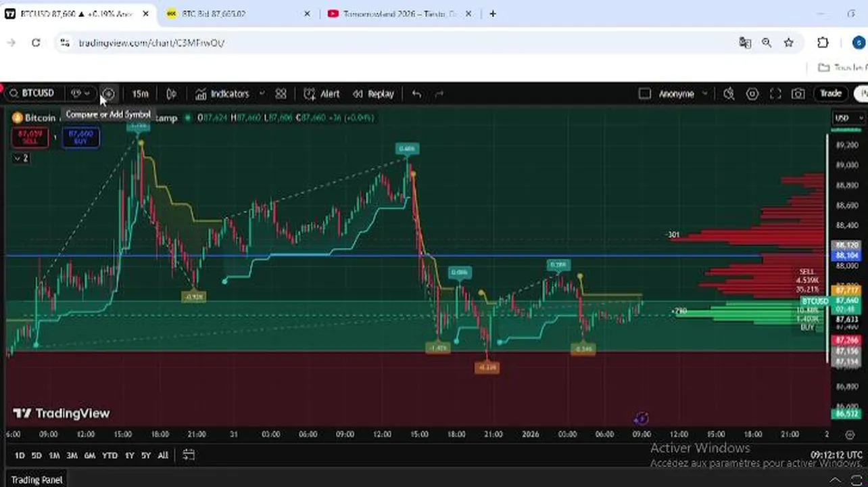Open the Quick Search icon
The image size is (868, 487).
click(729, 93)
